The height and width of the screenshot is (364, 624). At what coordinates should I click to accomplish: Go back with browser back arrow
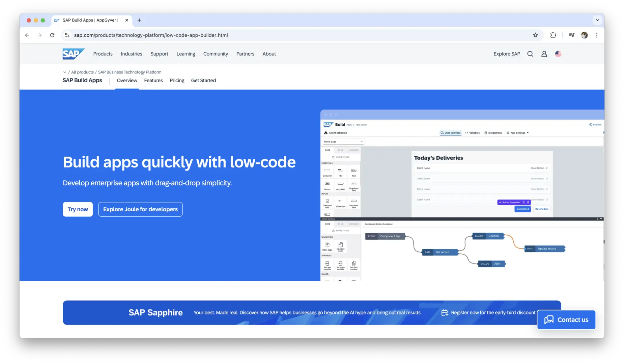(27, 35)
